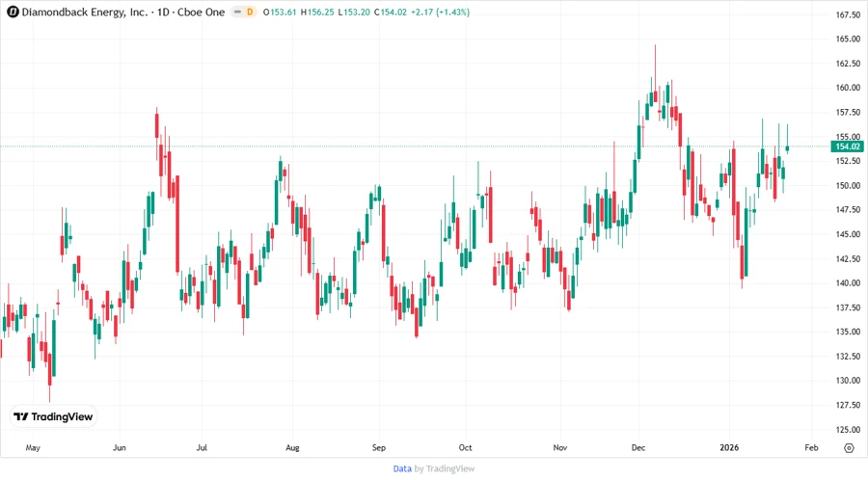Click the Sep label on time axis

point(379,448)
